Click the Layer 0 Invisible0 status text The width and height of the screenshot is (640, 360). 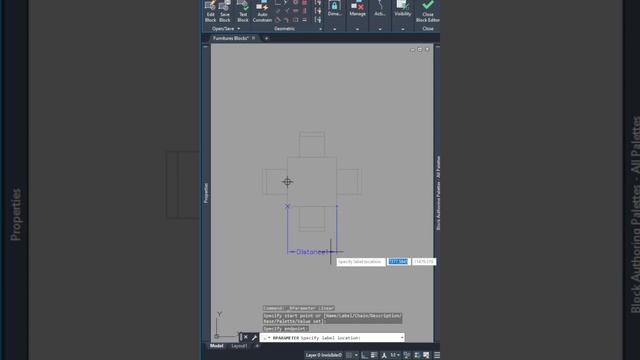click(324, 355)
